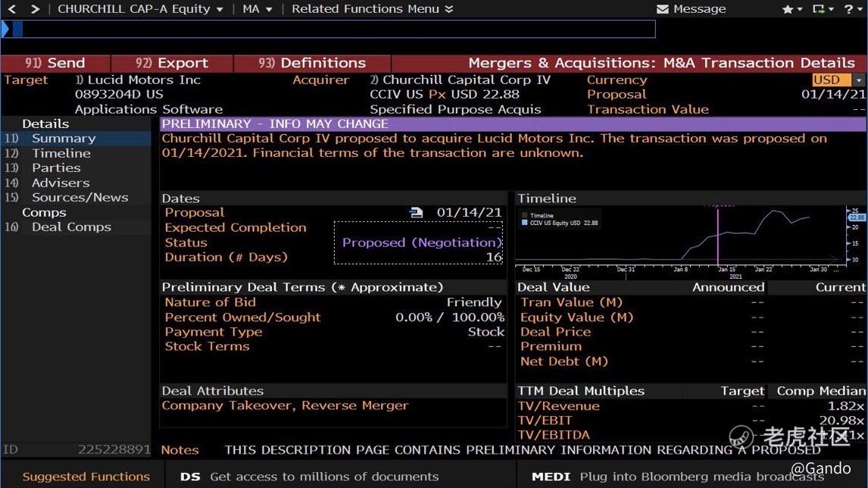Click the Suggested Functions label
This screenshot has width=868, height=488.
[x=86, y=477]
